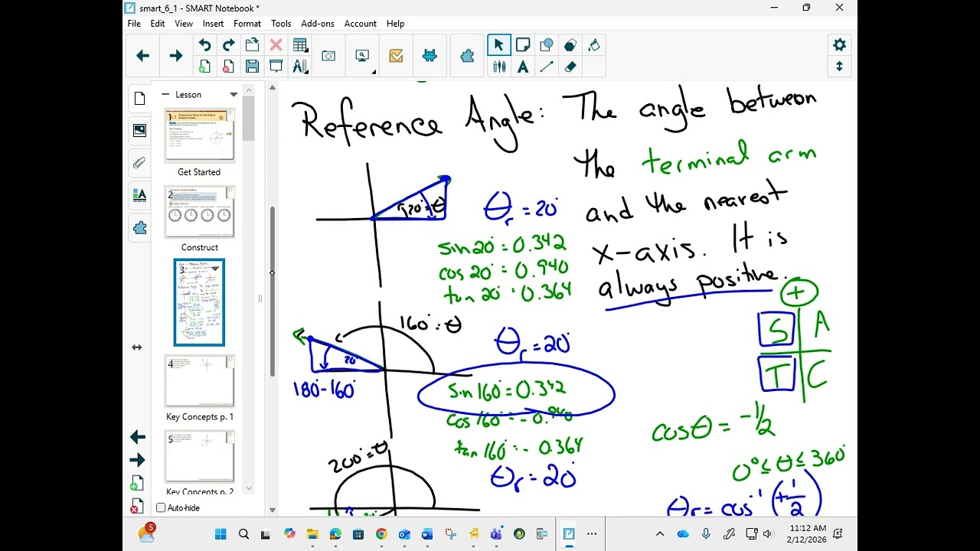Select the Shapes tool
Viewport: 980px width, 551px height.
(547, 45)
